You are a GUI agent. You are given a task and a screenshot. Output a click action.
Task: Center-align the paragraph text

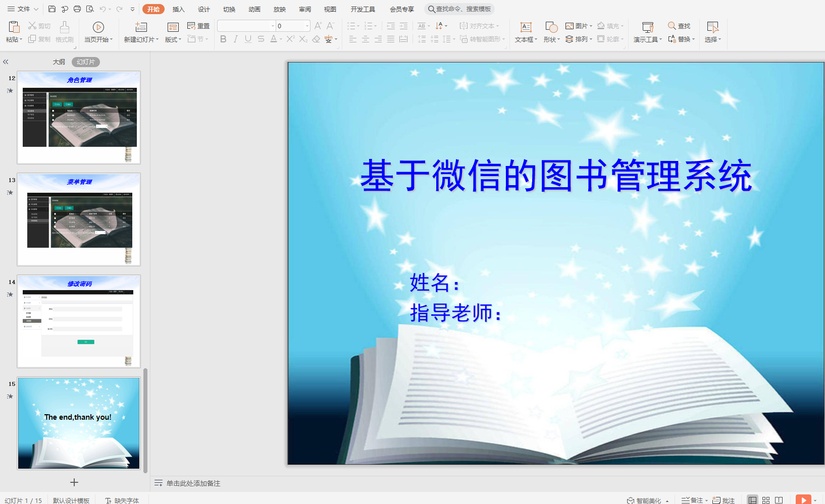point(365,39)
